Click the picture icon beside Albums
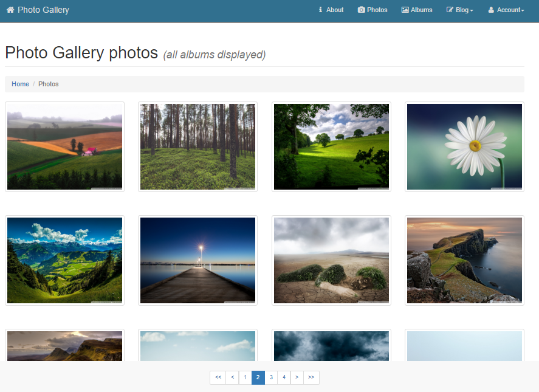Image resolution: width=539 pixels, height=392 pixels. (405, 10)
